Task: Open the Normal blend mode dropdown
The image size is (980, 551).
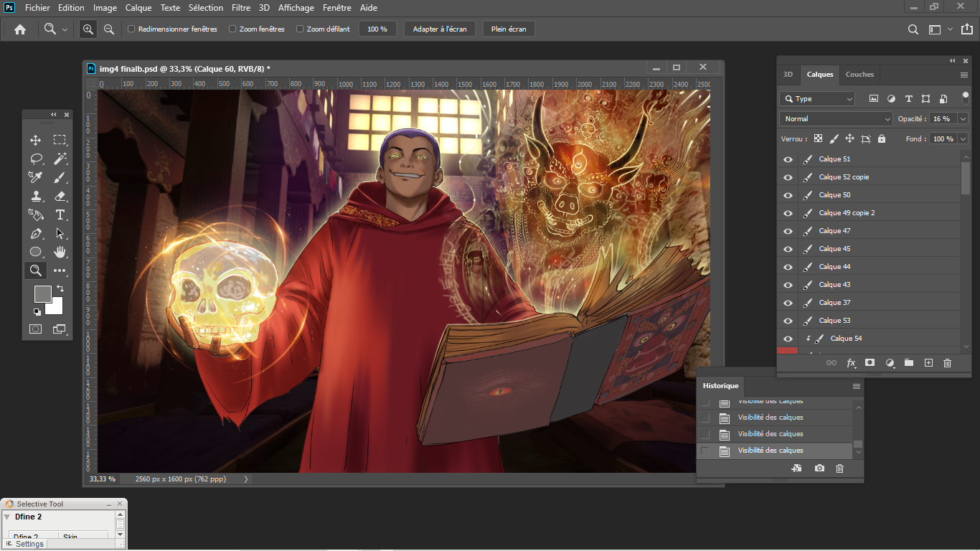Action: coord(836,119)
